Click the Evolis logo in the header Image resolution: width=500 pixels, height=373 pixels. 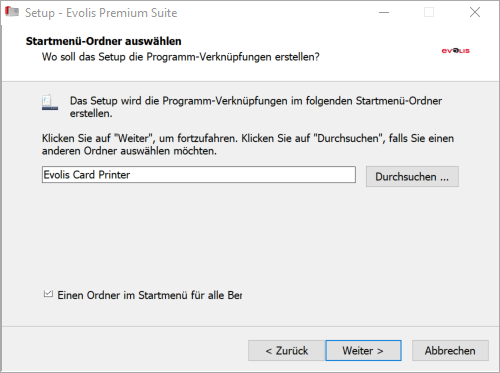point(456,51)
